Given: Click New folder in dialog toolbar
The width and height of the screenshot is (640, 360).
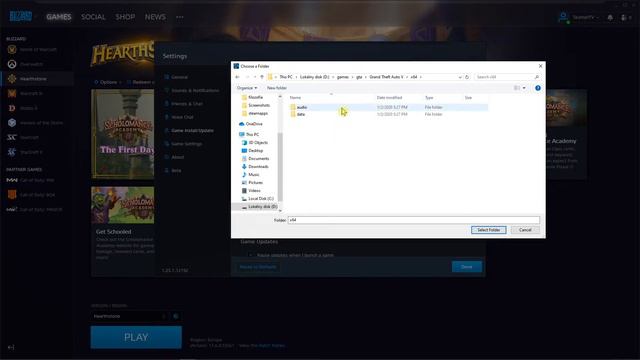Looking at the screenshot, I should 277,88.
